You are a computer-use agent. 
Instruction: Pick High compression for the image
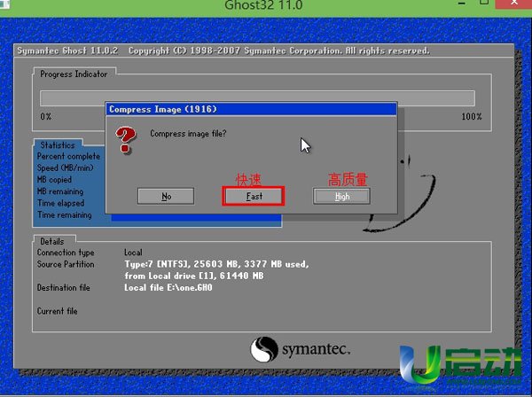click(341, 197)
